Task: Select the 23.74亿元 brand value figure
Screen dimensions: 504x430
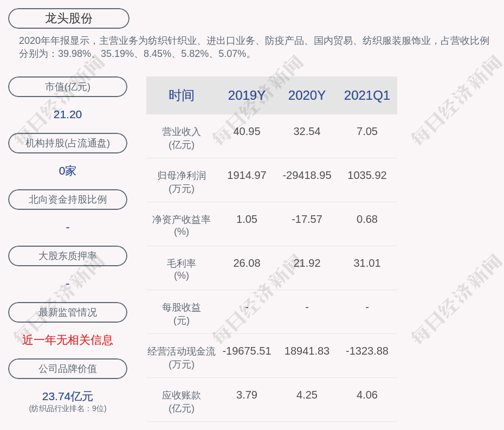Action: [x=68, y=396]
